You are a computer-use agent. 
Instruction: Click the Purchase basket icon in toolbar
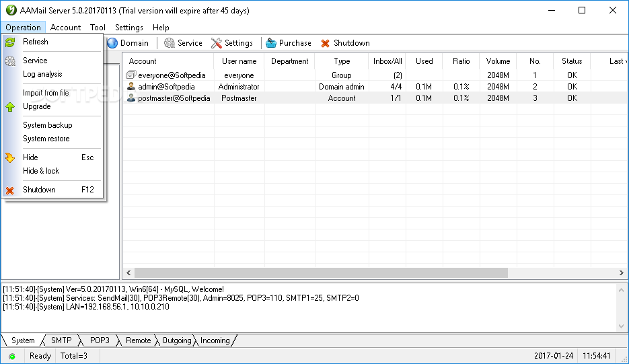[x=271, y=43]
